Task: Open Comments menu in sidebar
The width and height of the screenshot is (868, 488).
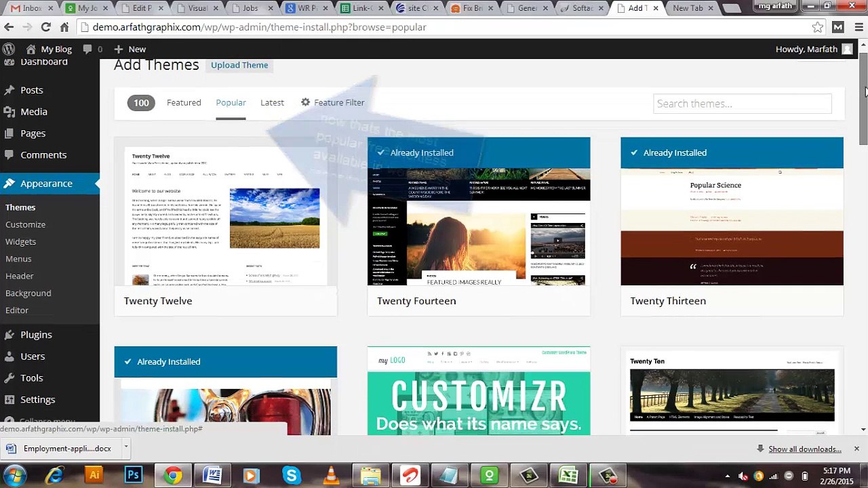Action: (x=43, y=155)
